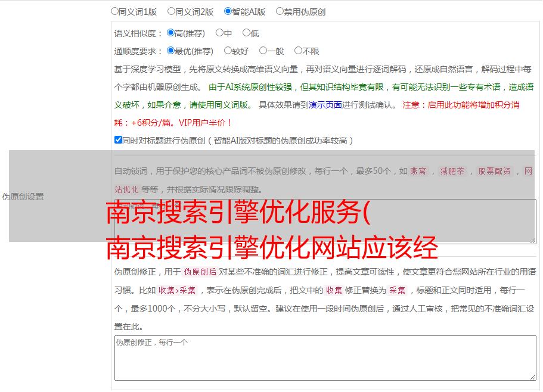Select the 同义词1版 radio option
This screenshot has height=392, width=543.
pyautogui.click(x=114, y=11)
